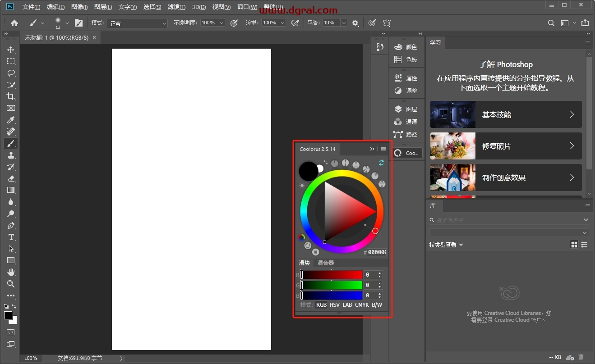This screenshot has width=595, height=364.
Task: Toggle the brush settings panel icon
Action: pyautogui.click(x=78, y=23)
